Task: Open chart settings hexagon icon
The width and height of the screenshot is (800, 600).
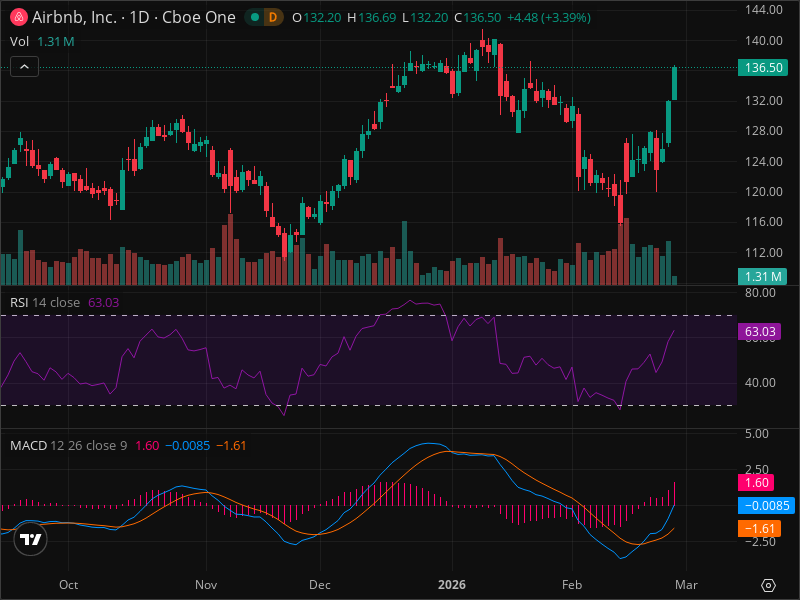Action: 768,585
